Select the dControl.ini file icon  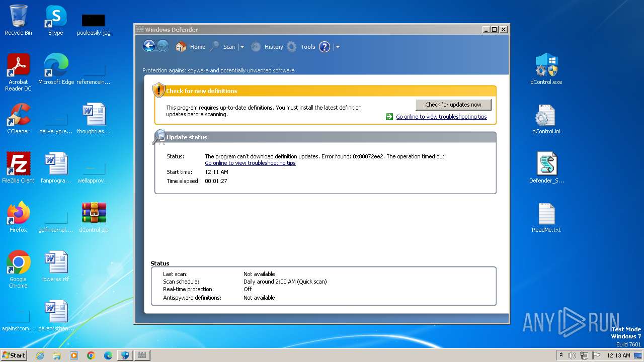click(546, 119)
